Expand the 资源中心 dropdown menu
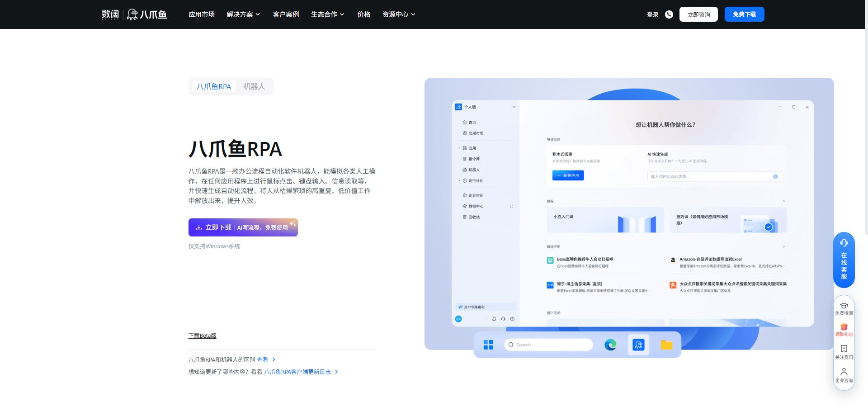868x411 pixels. [x=399, y=14]
